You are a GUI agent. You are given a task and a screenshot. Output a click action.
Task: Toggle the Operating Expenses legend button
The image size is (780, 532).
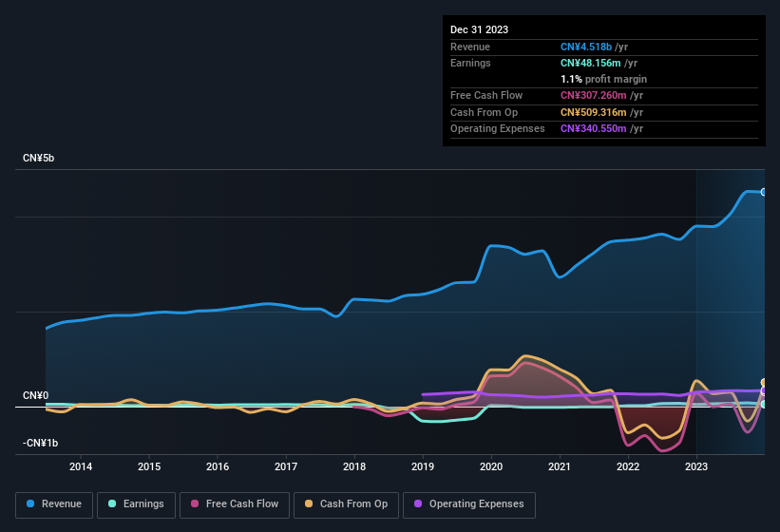coord(468,504)
